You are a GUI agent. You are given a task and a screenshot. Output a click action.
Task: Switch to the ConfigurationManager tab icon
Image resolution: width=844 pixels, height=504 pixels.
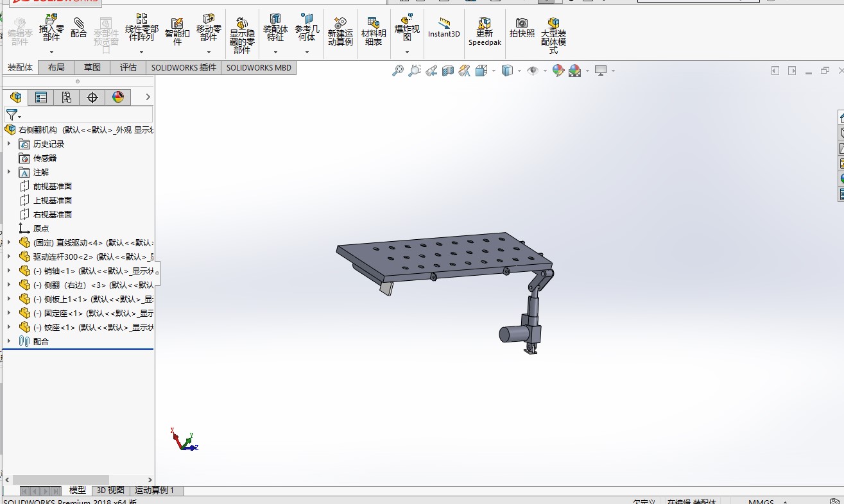67,97
